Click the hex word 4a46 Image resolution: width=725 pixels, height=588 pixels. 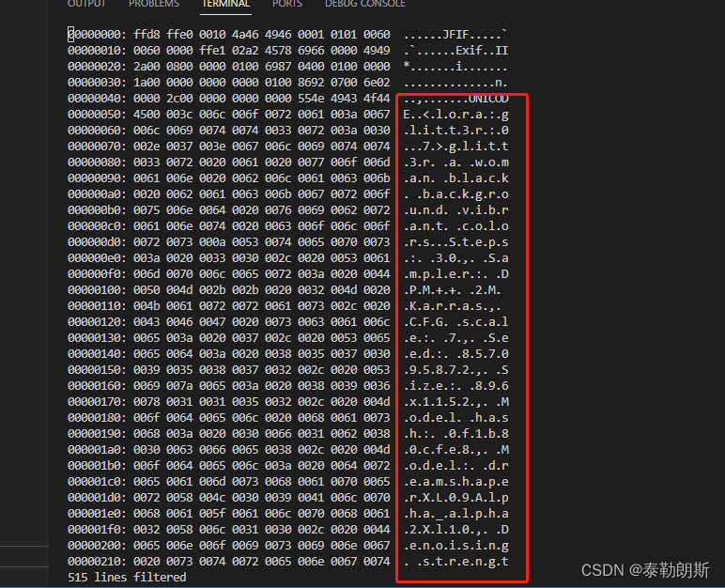[x=245, y=34]
